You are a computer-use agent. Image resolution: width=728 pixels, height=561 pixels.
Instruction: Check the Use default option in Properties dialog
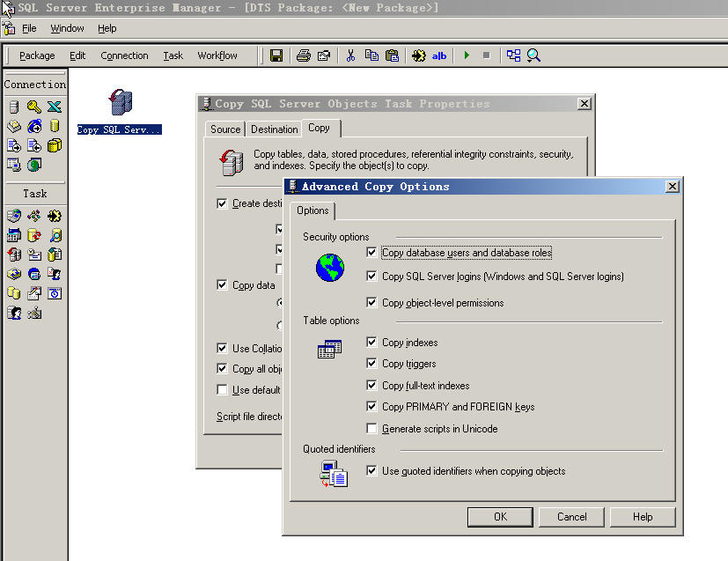222,389
